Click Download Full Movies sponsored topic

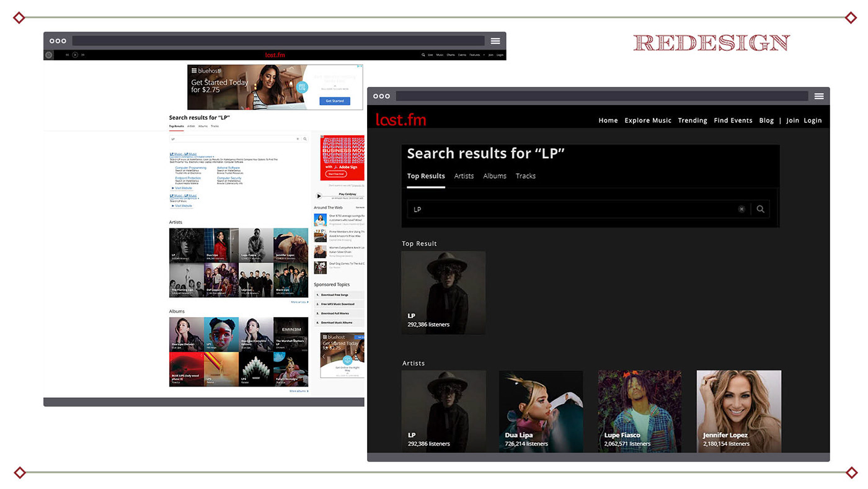[x=339, y=313]
